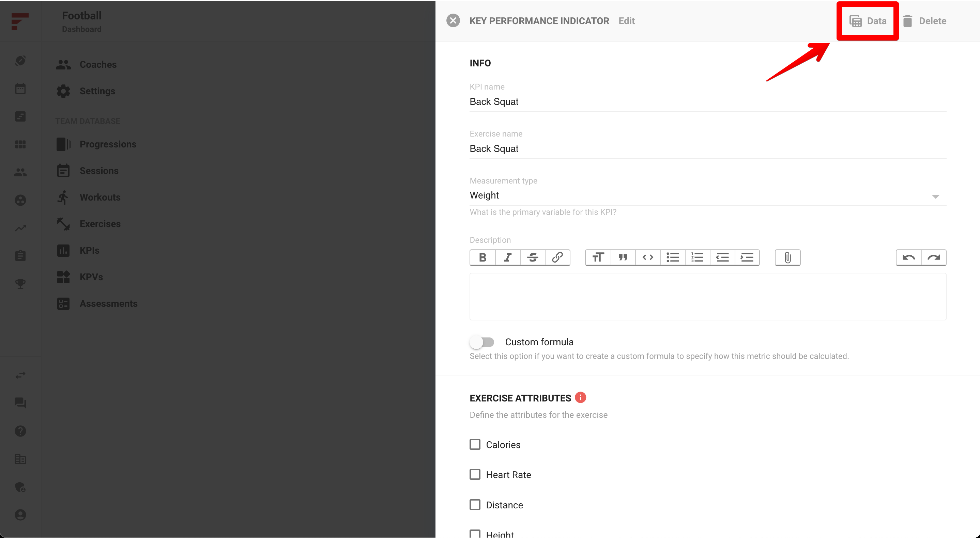The image size is (980, 538).
Task: Click the KPI name field
Action: (708, 101)
